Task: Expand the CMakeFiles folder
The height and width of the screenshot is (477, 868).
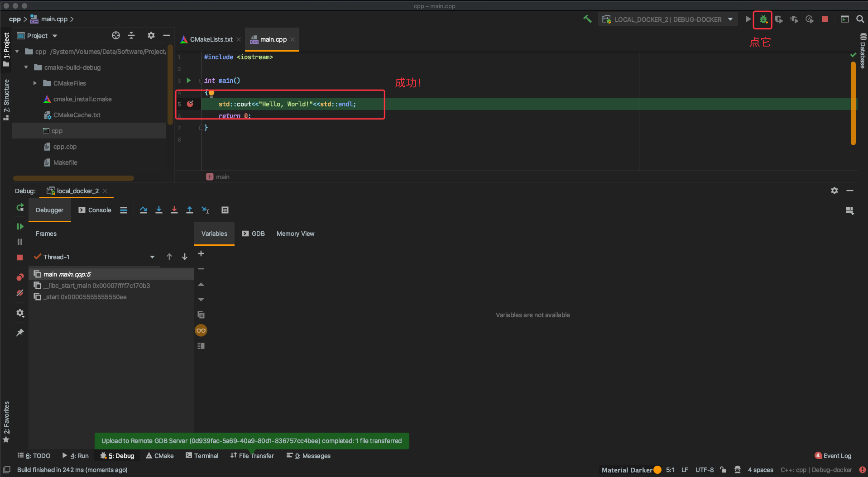Action: click(x=35, y=83)
